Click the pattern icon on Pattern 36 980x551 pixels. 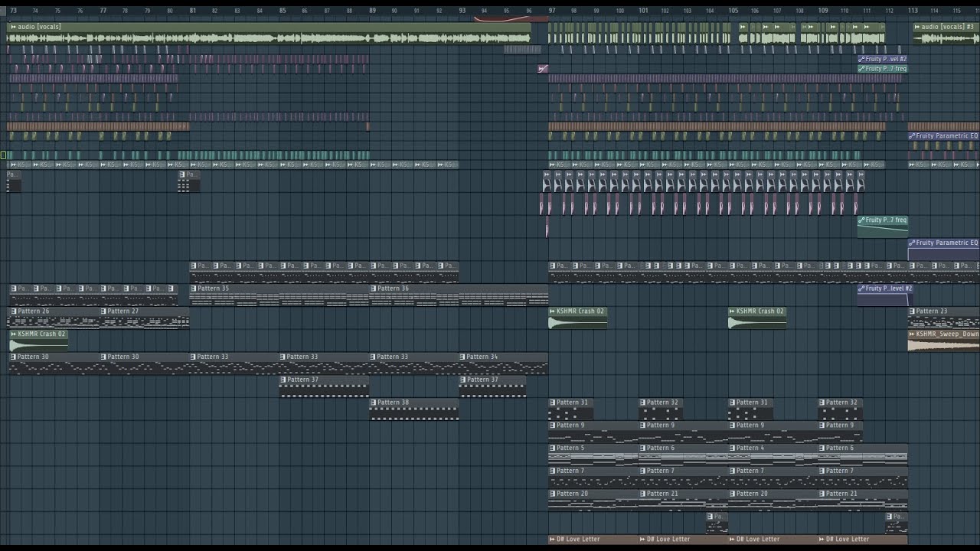click(374, 289)
